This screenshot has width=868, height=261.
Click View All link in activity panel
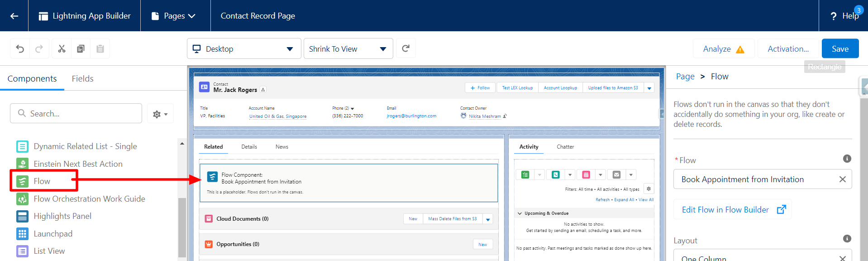(x=646, y=200)
